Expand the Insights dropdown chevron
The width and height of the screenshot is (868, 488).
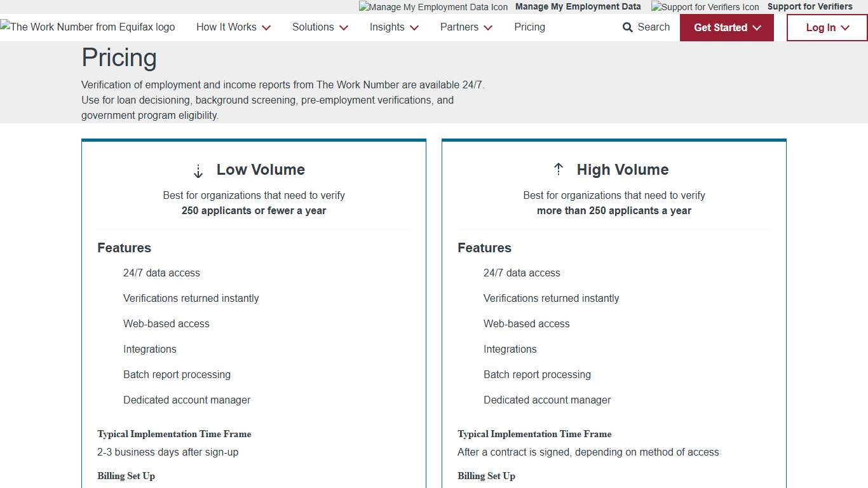tap(414, 28)
